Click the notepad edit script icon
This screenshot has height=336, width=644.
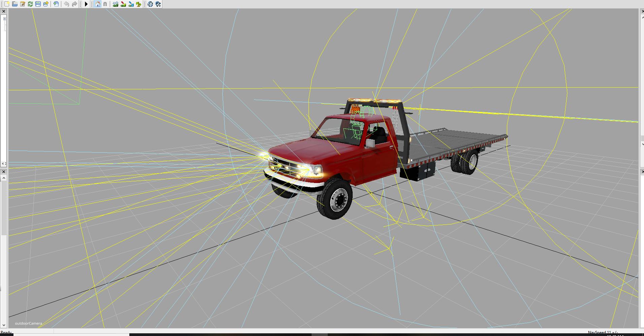coord(23,4)
